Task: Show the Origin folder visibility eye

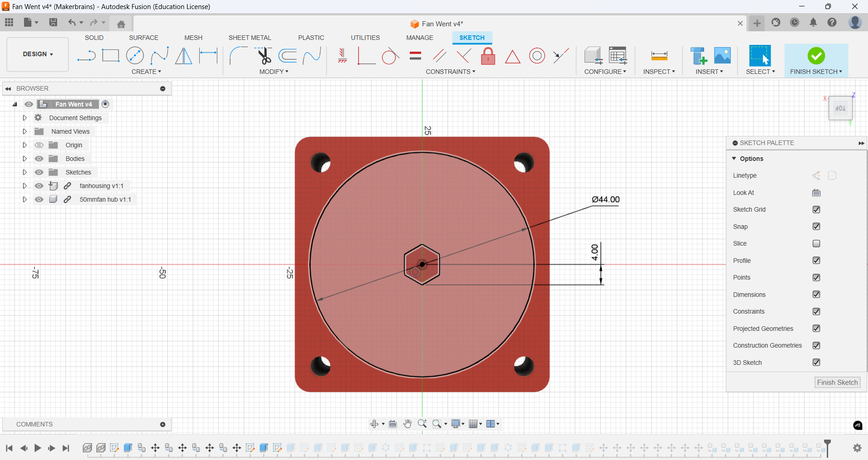Action: pos(39,145)
